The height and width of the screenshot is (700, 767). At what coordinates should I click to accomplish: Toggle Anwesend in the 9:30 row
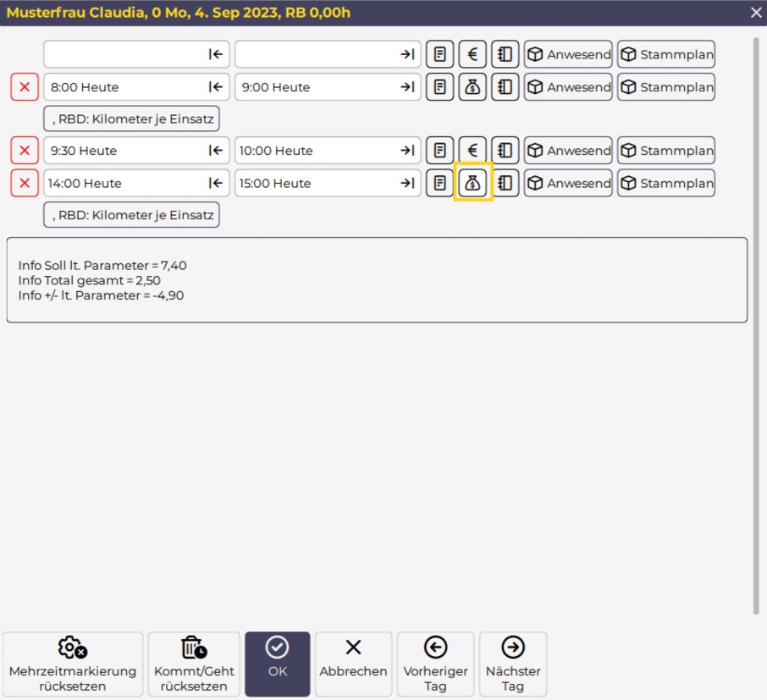pyautogui.click(x=568, y=151)
